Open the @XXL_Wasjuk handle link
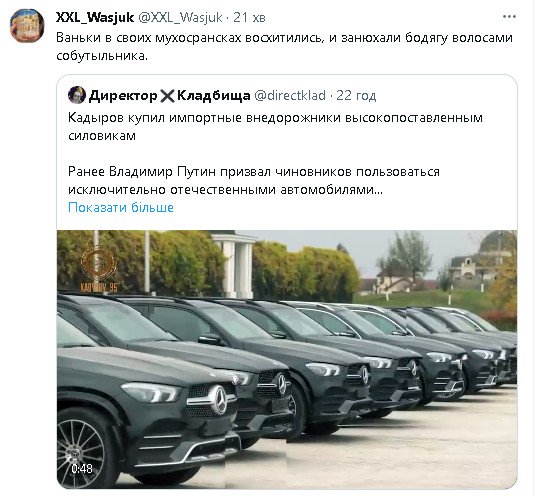 coord(180,17)
